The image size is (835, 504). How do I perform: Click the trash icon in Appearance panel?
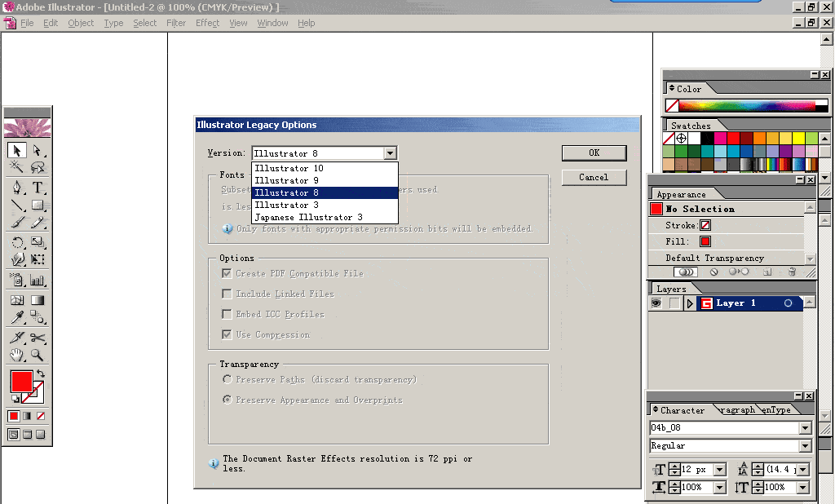click(x=792, y=272)
